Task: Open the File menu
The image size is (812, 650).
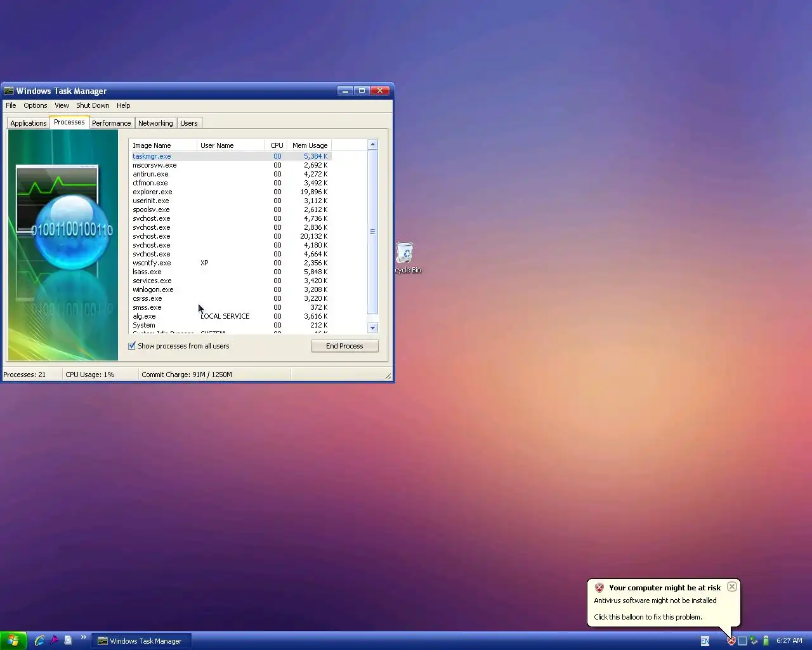Action: (x=11, y=105)
